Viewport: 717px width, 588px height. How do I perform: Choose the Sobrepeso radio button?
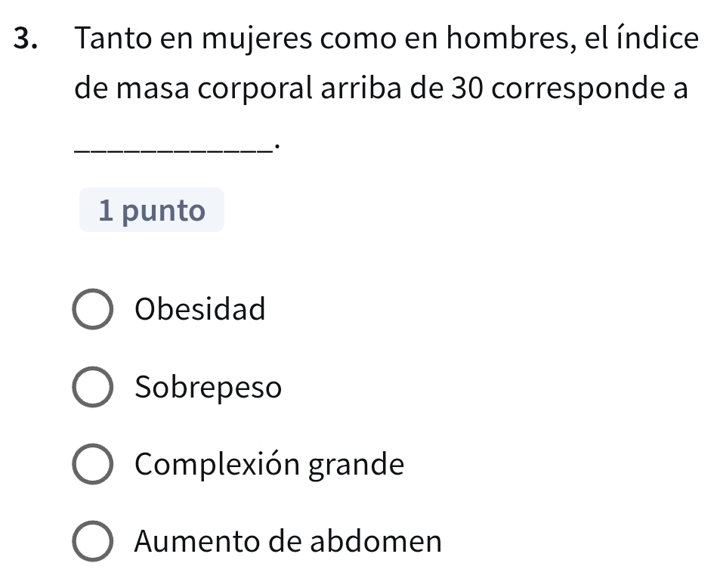[91, 388]
